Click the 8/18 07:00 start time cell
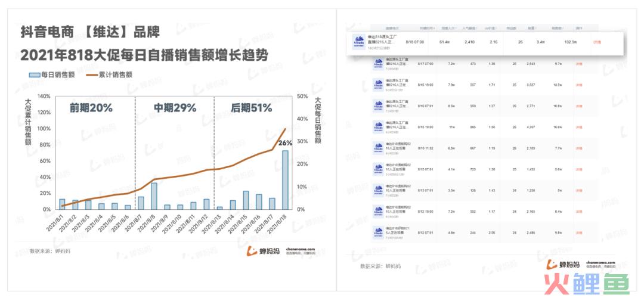Image resolution: width=644 pixels, height=298 pixels. pos(414,42)
